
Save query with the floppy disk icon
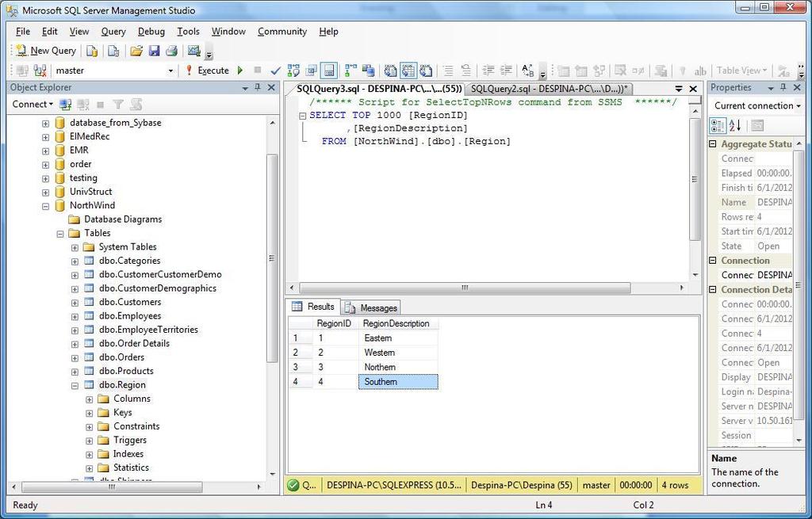[x=155, y=51]
